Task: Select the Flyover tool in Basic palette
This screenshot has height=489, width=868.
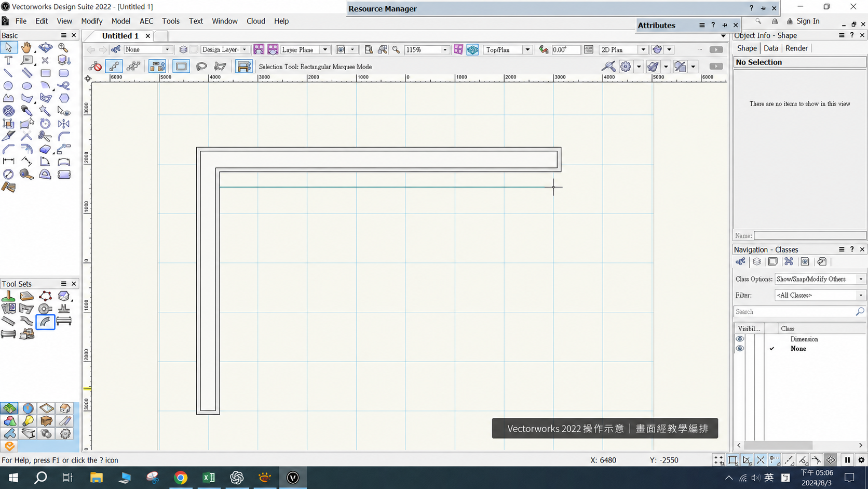Action: [45, 48]
